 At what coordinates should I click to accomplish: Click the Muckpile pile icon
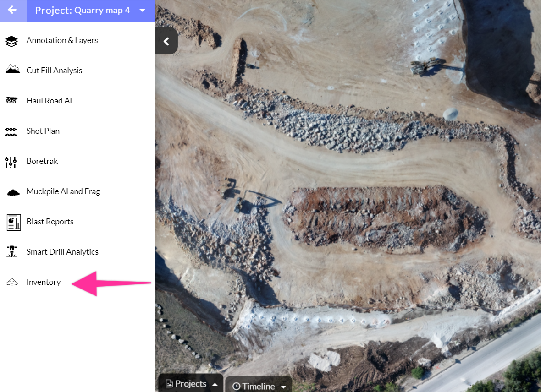[13, 192]
